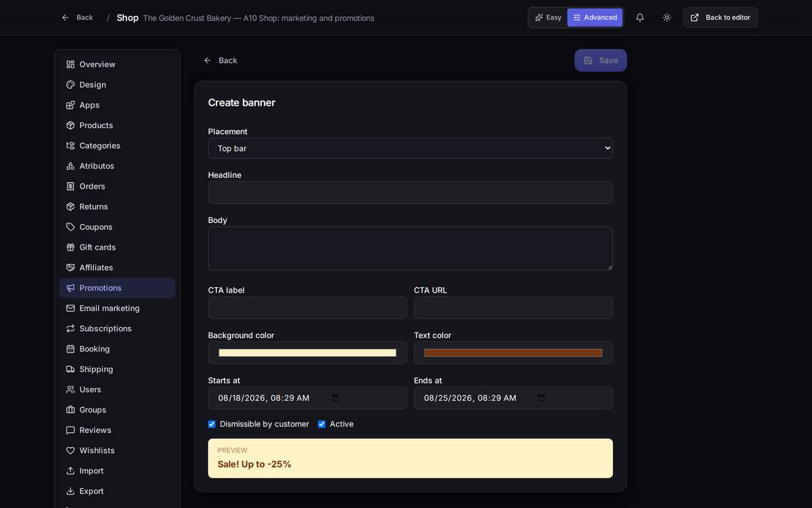
Task: Open calendar picker in Starts at field
Action: [x=336, y=398]
